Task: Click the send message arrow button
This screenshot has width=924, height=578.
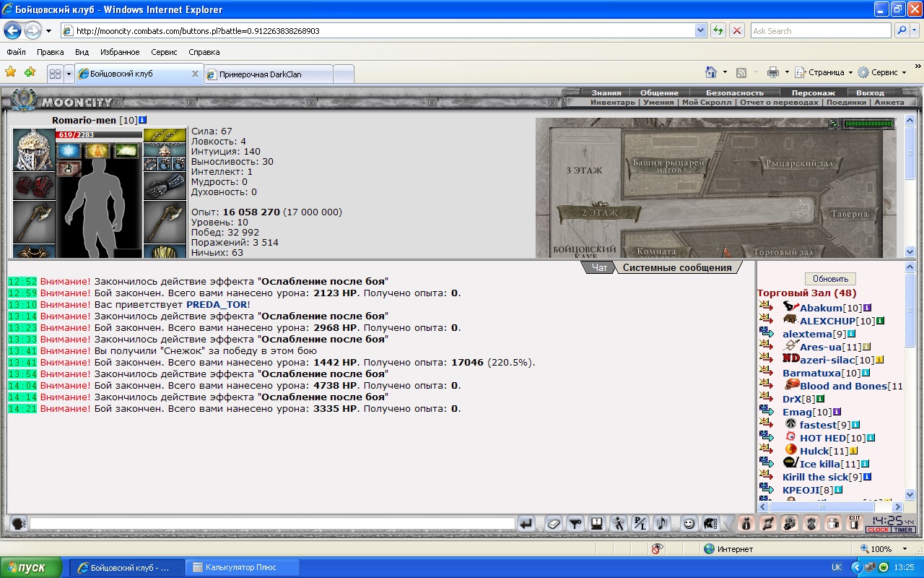Action: (x=527, y=524)
